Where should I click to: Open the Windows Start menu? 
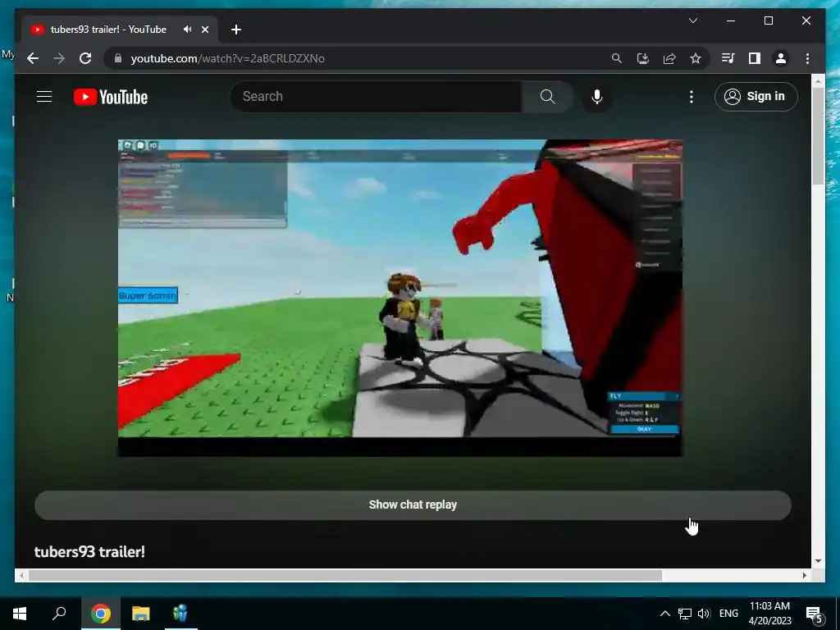pos(20,614)
